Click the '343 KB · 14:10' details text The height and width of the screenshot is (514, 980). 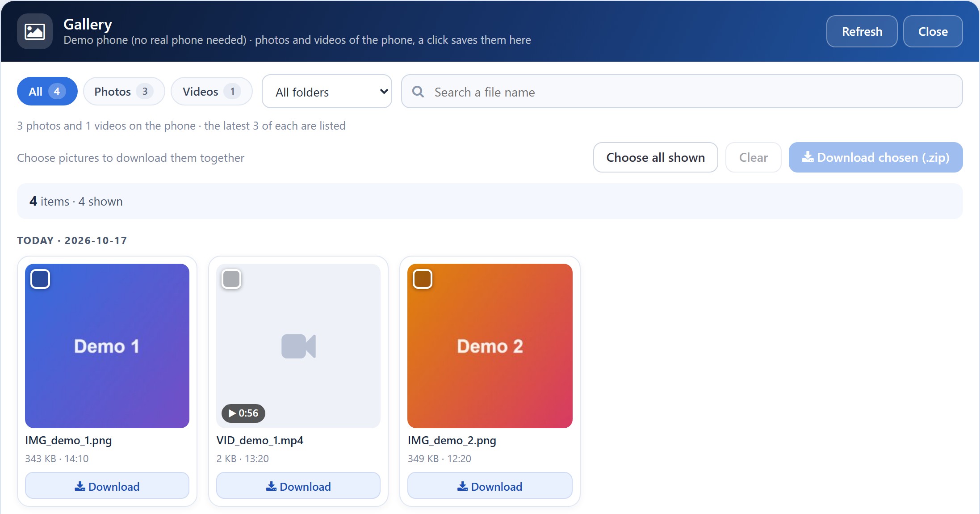pyautogui.click(x=57, y=459)
